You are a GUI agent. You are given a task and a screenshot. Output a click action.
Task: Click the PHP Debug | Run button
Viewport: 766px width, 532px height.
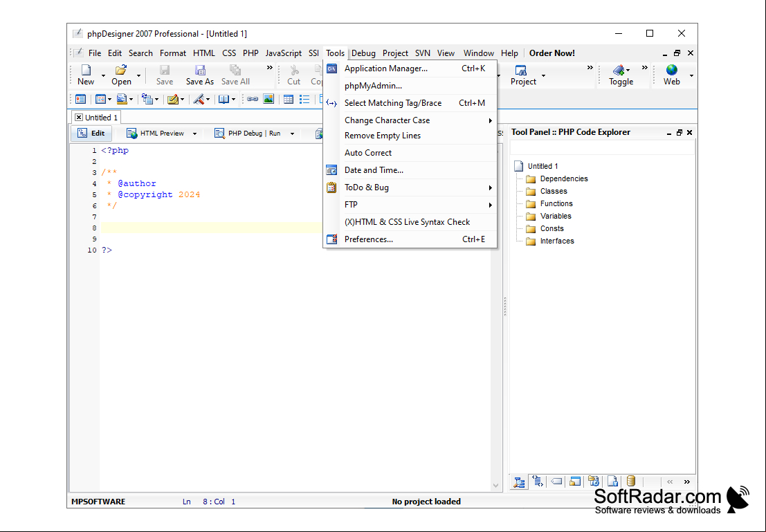[x=248, y=134]
